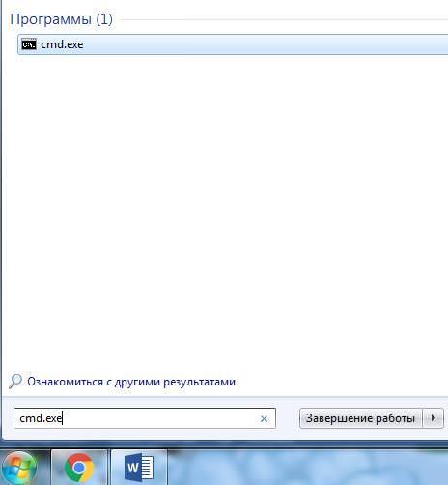Clear the search box with the X
Viewport: 448px width, 485px height.
(264, 418)
